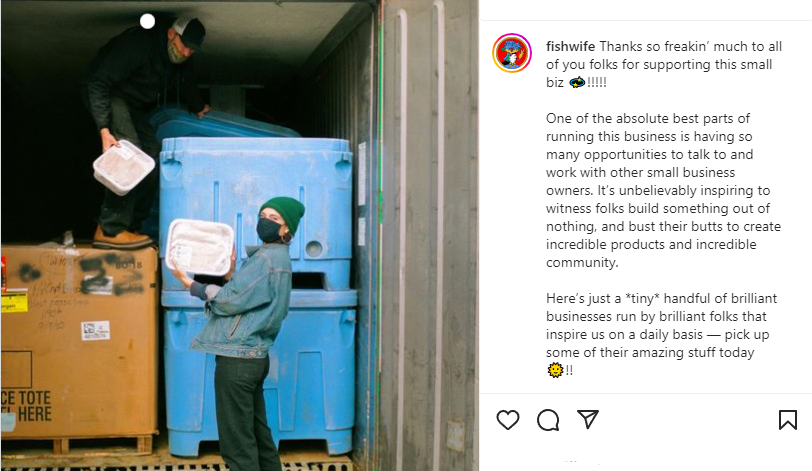Open fishwife profile picture with story ring
Screen dimensions: 812x471
click(x=512, y=53)
